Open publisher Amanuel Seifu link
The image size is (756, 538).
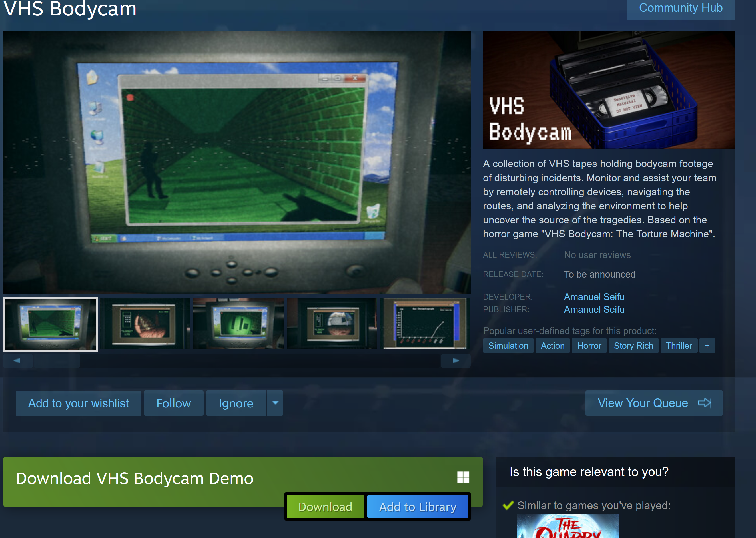click(594, 309)
